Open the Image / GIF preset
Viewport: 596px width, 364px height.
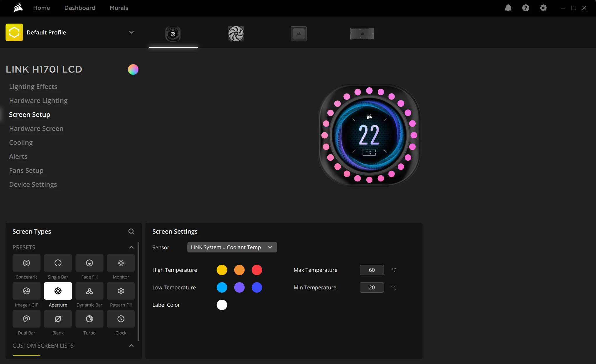(x=27, y=291)
